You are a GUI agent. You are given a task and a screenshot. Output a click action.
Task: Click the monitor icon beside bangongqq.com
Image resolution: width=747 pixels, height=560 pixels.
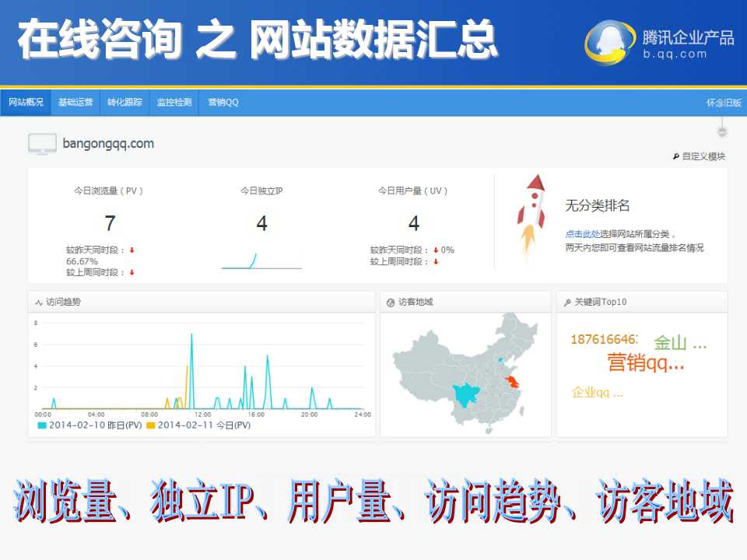42,144
